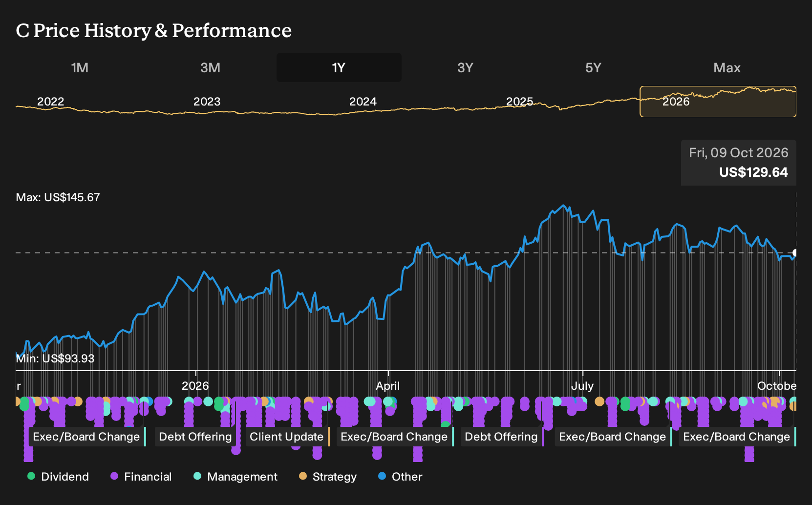Jump to 2024 on the overview timeline

pyautogui.click(x=363, y=102)
